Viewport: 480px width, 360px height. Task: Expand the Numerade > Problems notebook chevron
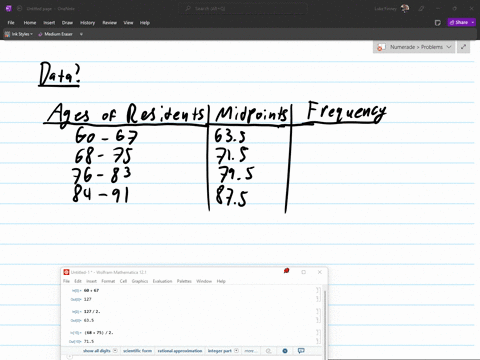click(x=449, y=47)
